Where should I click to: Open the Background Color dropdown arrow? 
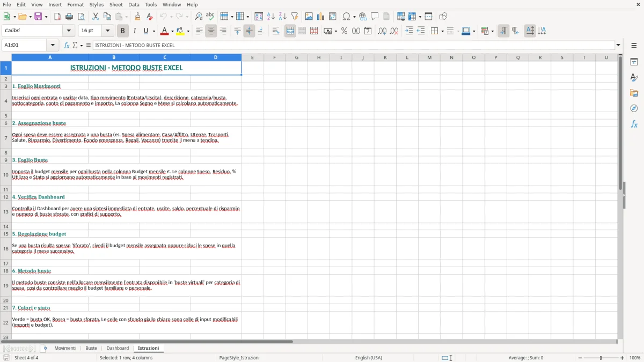tap(188, 31)
